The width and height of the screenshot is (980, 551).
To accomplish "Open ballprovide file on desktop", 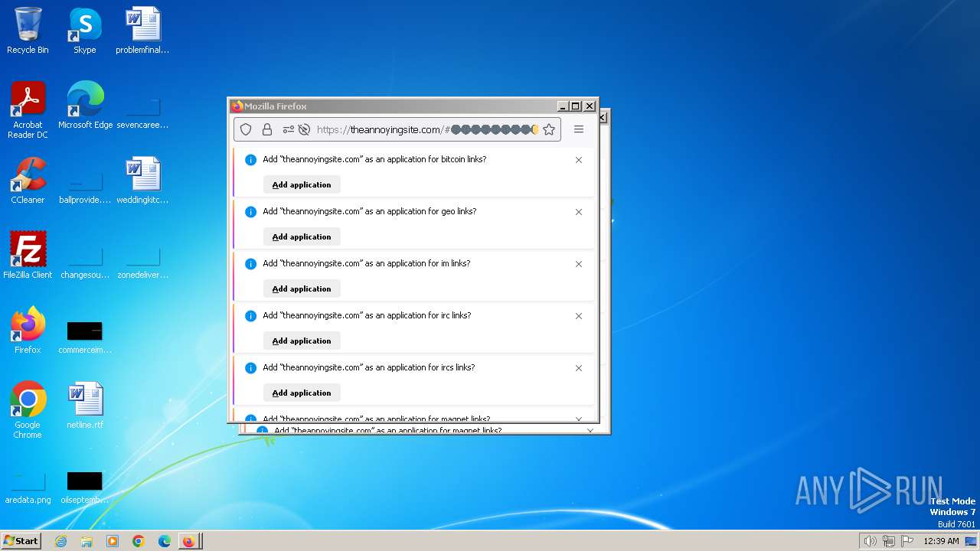I will point(85,187).
